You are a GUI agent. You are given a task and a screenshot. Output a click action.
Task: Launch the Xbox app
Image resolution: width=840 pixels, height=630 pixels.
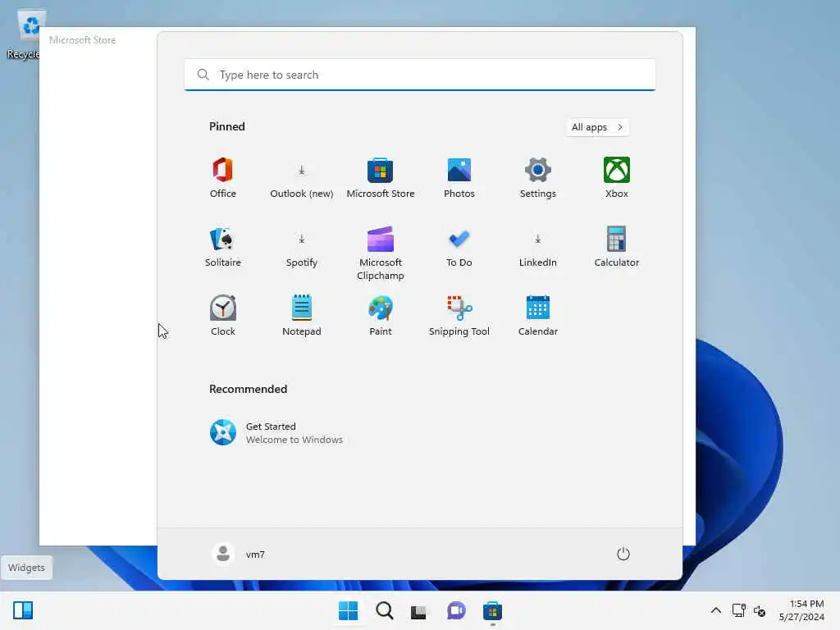617,178
